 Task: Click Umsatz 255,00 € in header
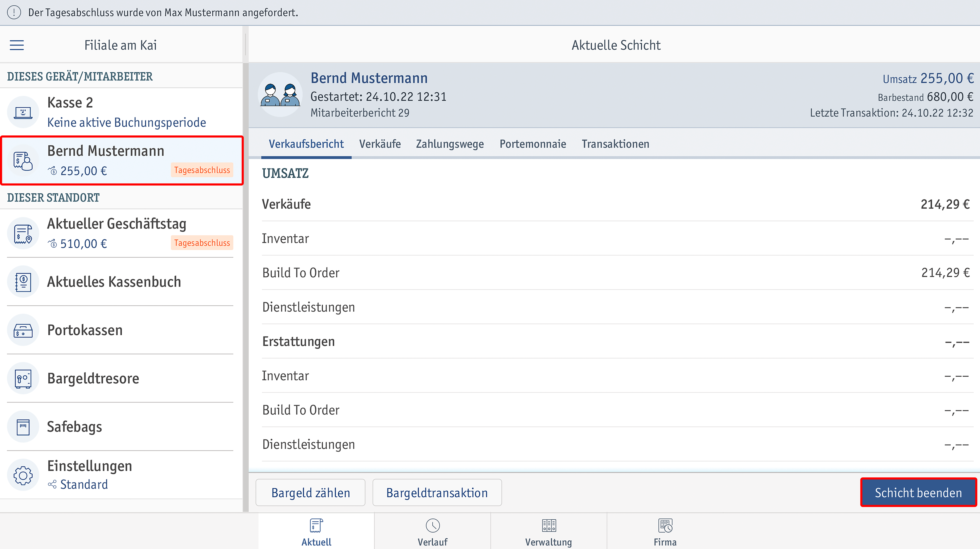click(928, 78)
